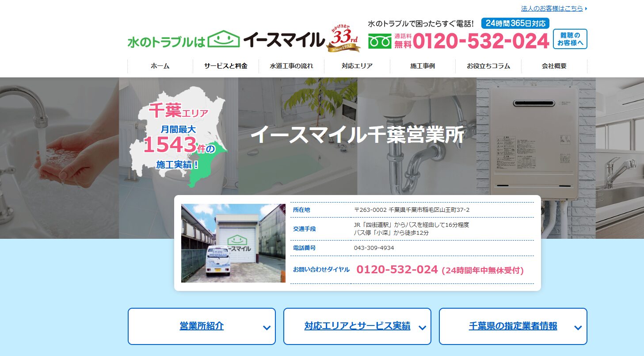The height and width of the screenshot is (356, 644).
Task: Expand chevron next to 千葉県の指定業者情報
Action: pyautogui.click(x=578, y=328)
